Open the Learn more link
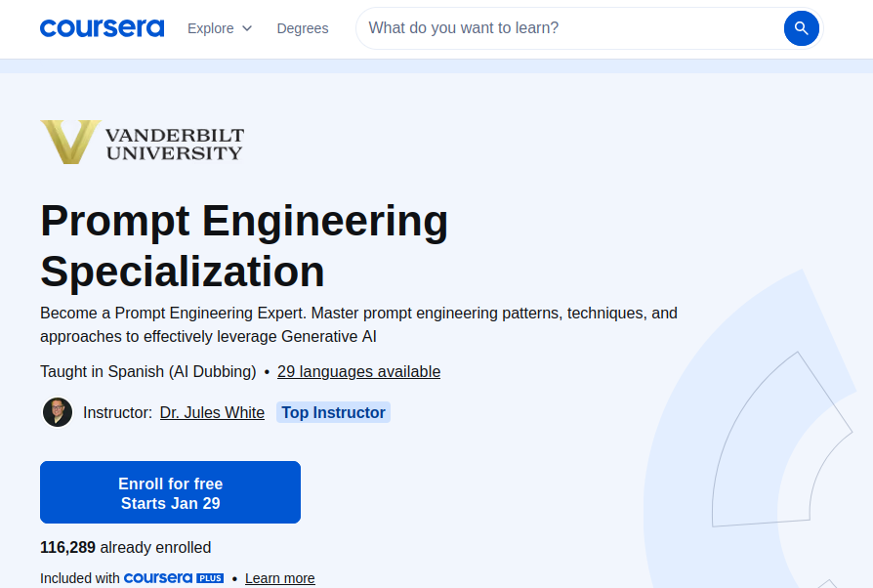 [280, 578]
